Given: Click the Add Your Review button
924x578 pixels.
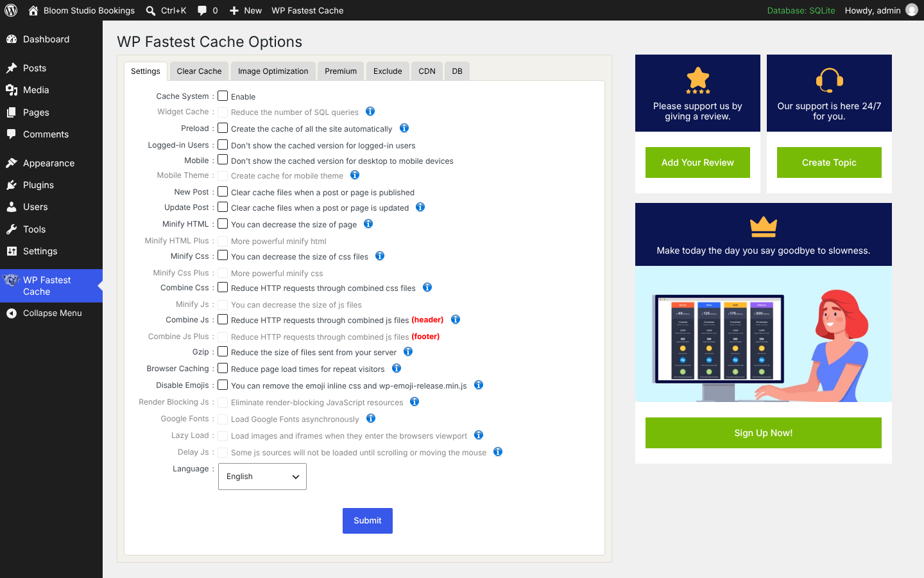Looking at the screenshot, I should pyautogui.click(x=697, y=162).
